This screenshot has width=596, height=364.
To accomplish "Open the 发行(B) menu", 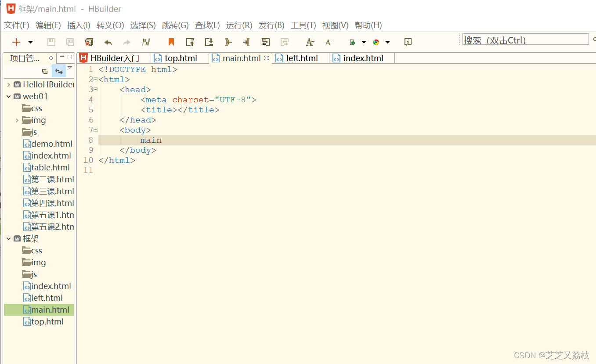I will pos(271,25).
